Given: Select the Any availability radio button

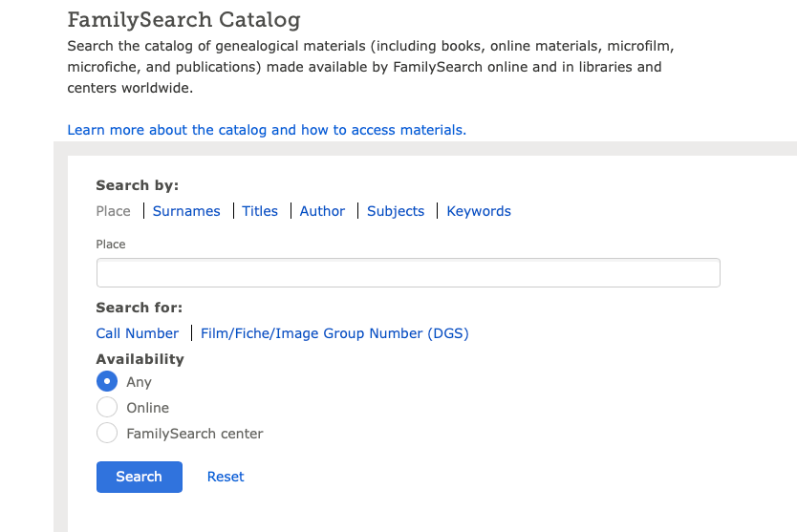Looking at the screenshot, I should 109,382.
